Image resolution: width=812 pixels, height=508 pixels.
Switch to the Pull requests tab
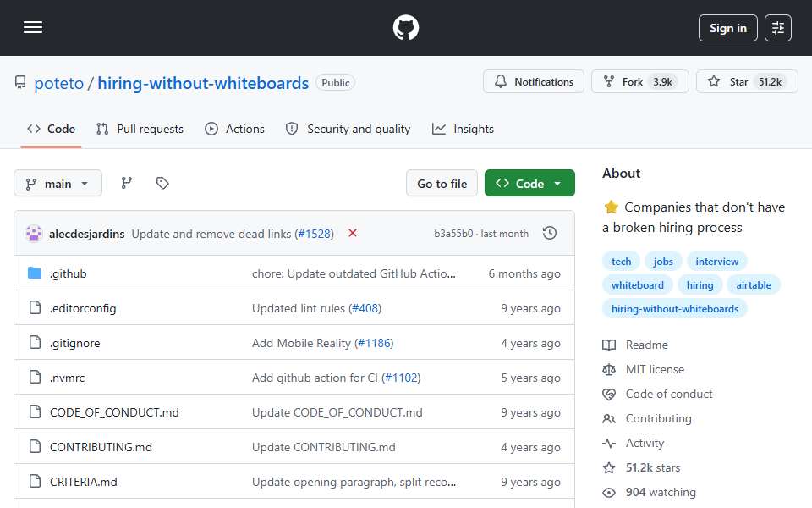click(140, 129)
